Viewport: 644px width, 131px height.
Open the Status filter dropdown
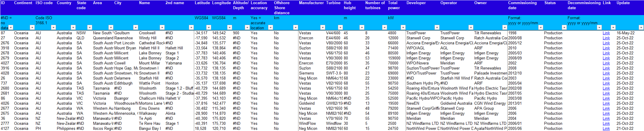tap(564, 28)
